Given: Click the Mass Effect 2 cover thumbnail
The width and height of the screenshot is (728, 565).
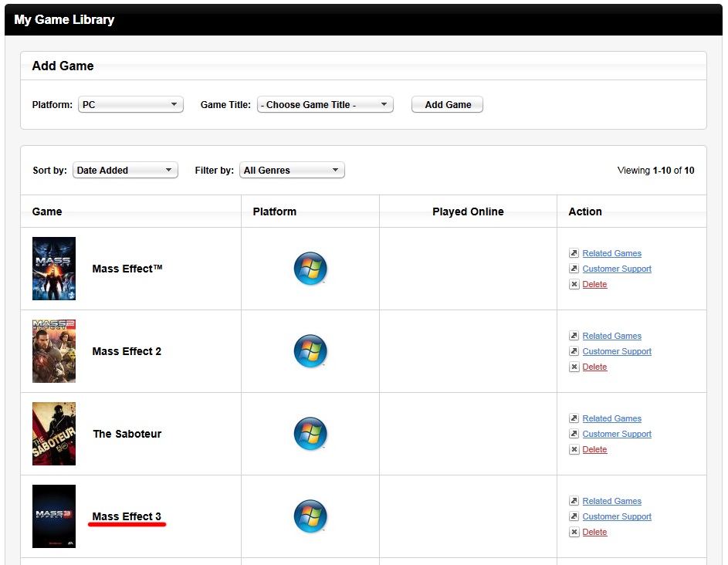Looking at the screenshot, I should coord(54,351).
